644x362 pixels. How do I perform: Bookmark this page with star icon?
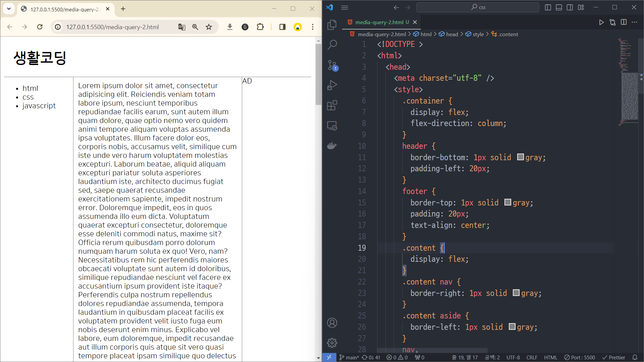[209, 27]
